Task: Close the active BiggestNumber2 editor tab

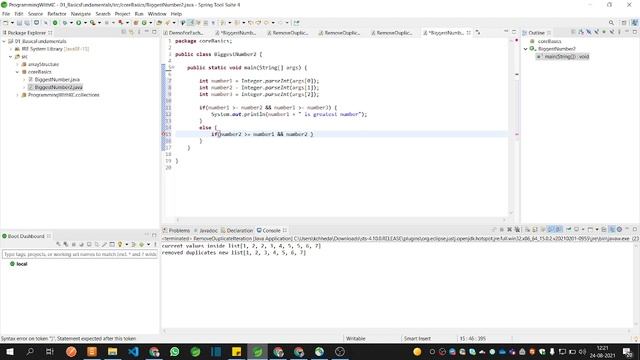Action: (x=468, y=32)
